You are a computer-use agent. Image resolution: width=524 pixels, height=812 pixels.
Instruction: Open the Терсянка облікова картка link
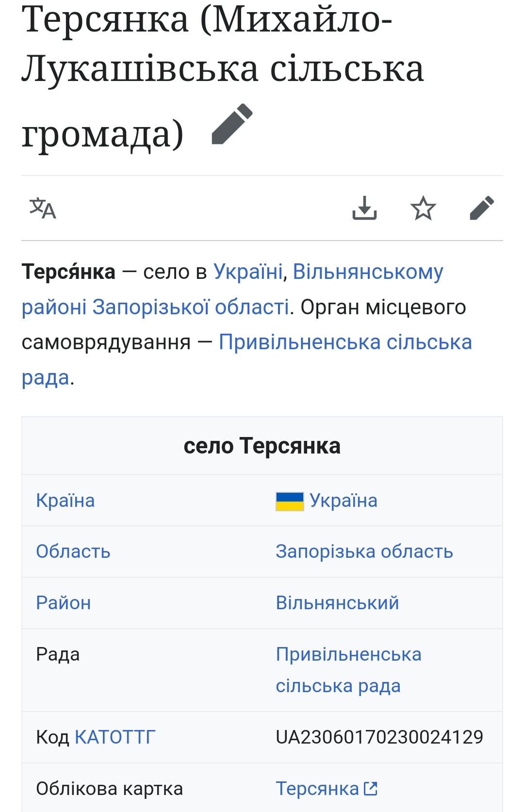[317, 789]
